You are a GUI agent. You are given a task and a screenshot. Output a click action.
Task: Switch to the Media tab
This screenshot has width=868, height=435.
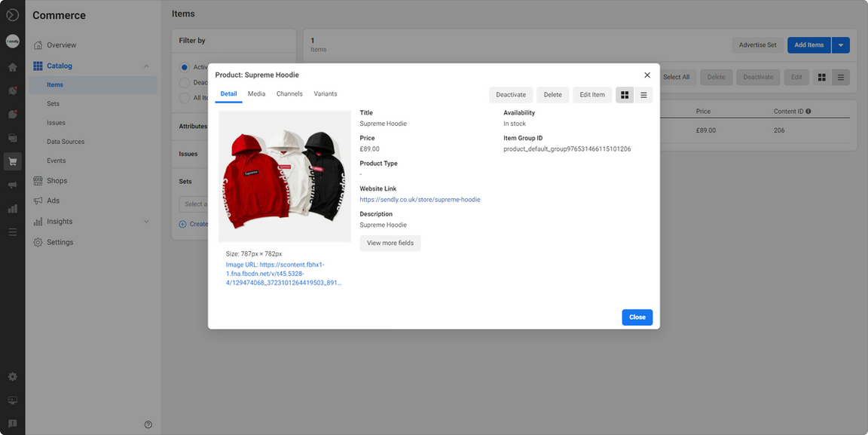[256, 93]
